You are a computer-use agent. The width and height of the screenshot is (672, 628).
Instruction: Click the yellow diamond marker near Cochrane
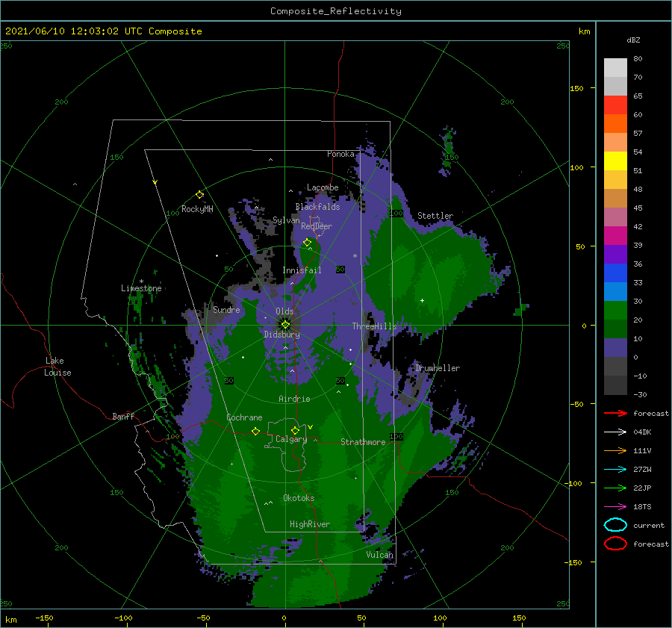coord(256,432)
